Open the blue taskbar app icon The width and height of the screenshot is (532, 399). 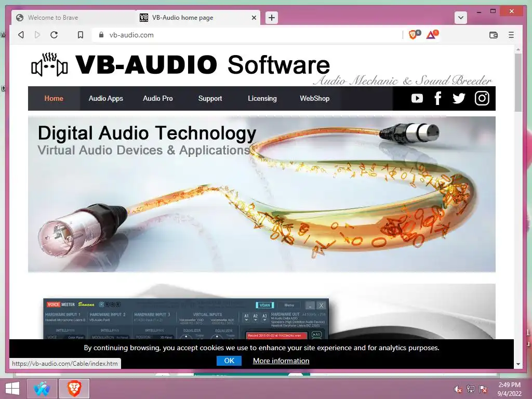(x=42, y=389)
